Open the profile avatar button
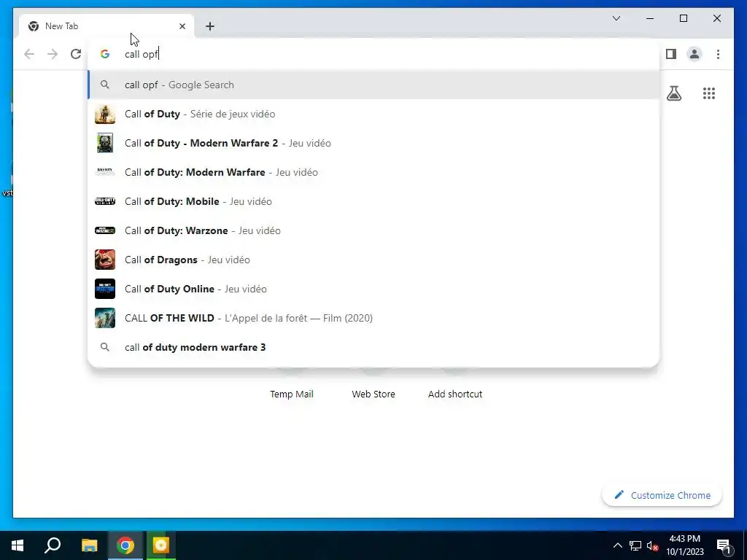Viewport: 747px width, 560px height. tap(694, 54)
